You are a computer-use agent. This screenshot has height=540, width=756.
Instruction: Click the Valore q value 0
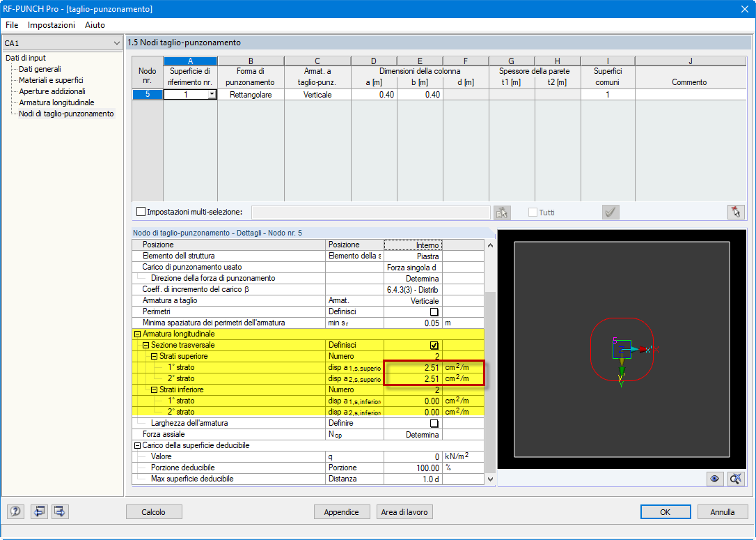coord(414,456)
